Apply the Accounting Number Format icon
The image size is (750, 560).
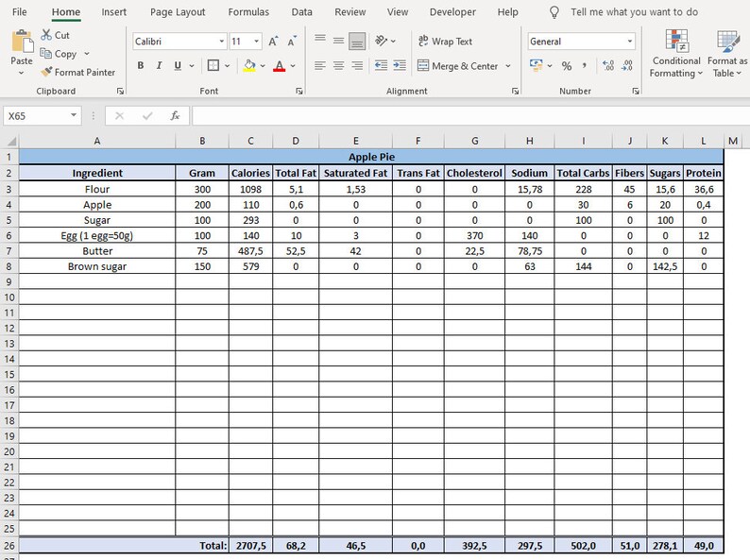coord(537,65)
